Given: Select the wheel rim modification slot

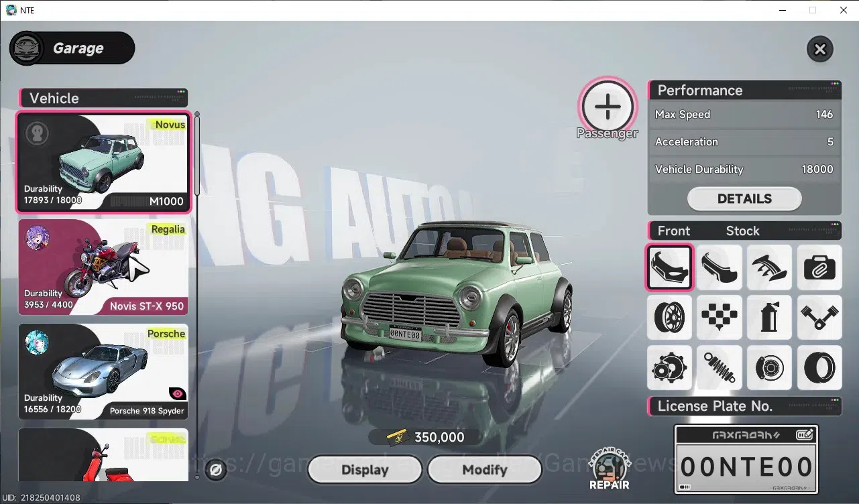Looking at the screenshot, I should click(669, 317).
